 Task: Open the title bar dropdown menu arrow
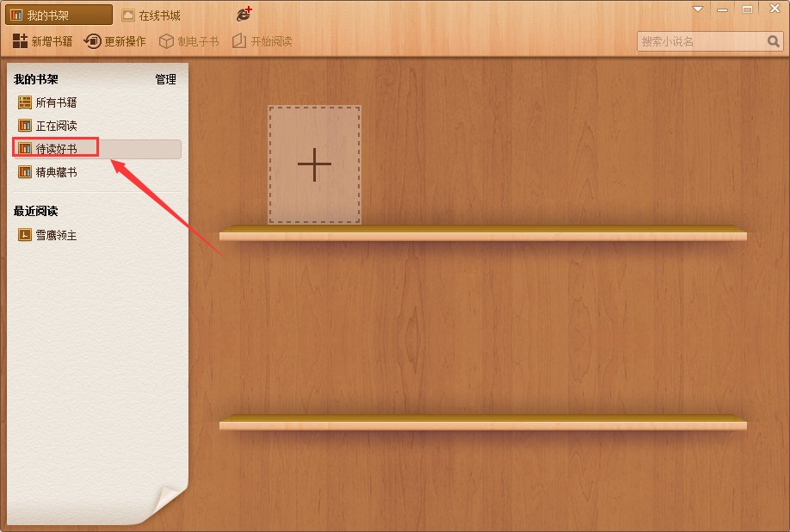(698, 9)
